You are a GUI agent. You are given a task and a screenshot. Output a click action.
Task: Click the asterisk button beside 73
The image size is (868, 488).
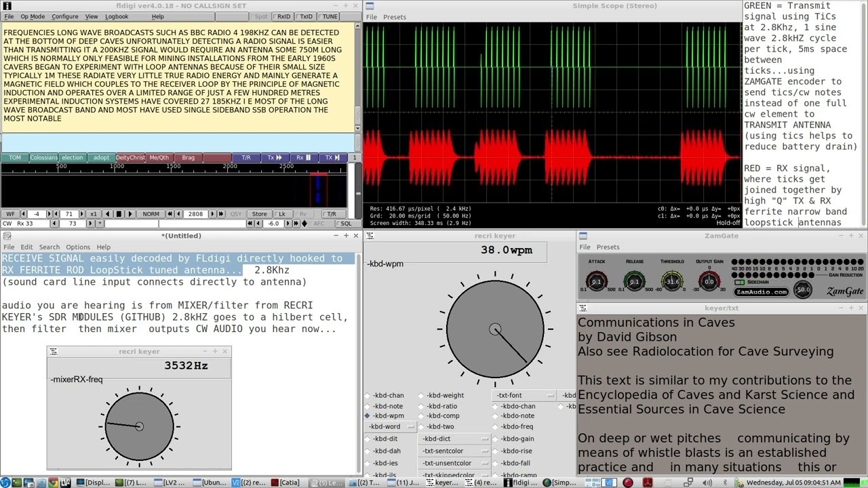(x=100, y=224)
